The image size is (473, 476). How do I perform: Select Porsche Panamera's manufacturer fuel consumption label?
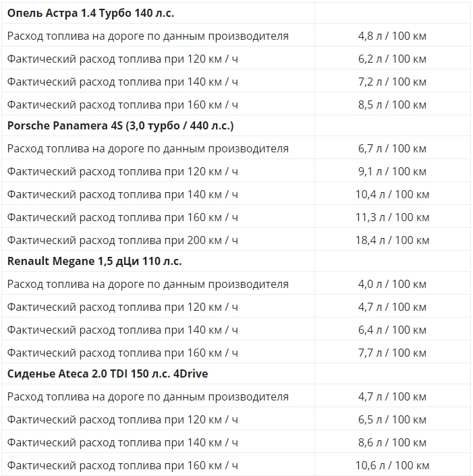coord(148,148)
